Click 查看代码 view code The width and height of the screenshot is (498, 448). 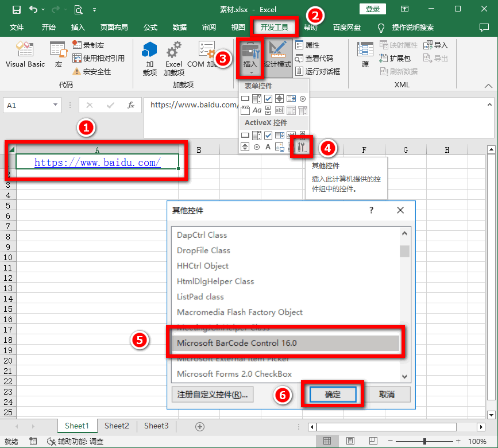314,59
